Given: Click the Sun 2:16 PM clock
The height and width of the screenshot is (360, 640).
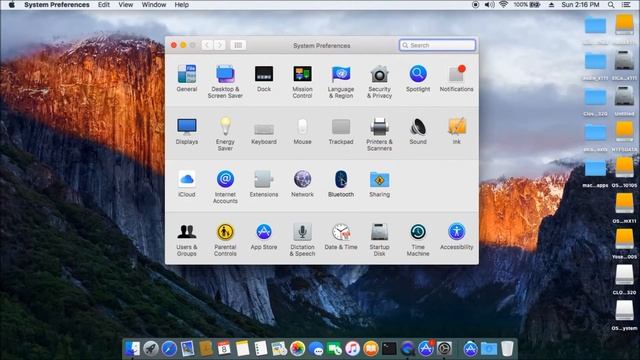Looking at the screenshot, I should (580, 5).
